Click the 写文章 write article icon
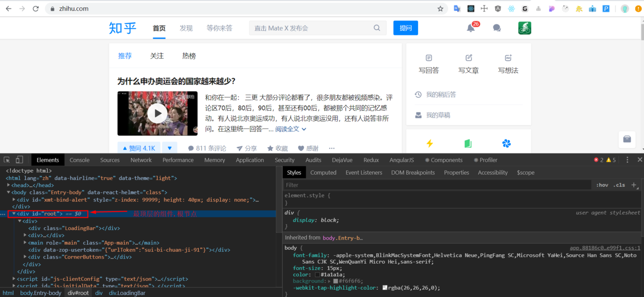 [x=468, y=58]
